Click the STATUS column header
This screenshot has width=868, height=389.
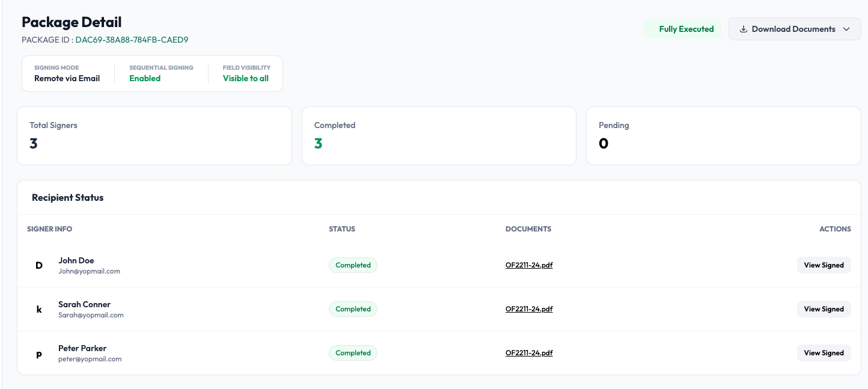[342, 229]
